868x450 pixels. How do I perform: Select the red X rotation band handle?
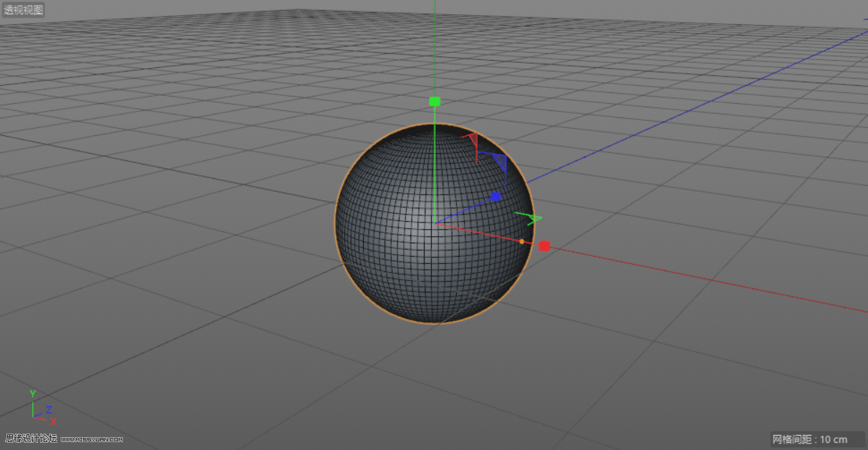(474, 140)
